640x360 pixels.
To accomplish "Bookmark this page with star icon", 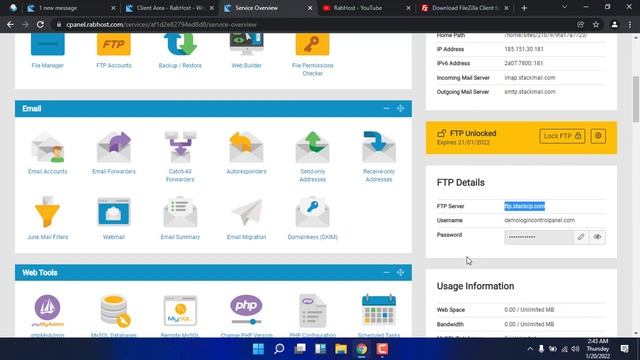I will pos(596,24).
